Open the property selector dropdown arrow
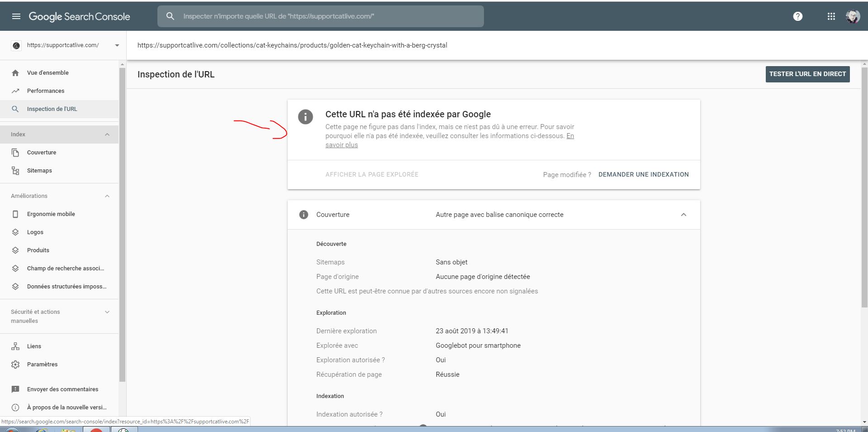Image resolution: width=868 pixels, height=432 pixels. pyautogui.click(x=117, y=45)
